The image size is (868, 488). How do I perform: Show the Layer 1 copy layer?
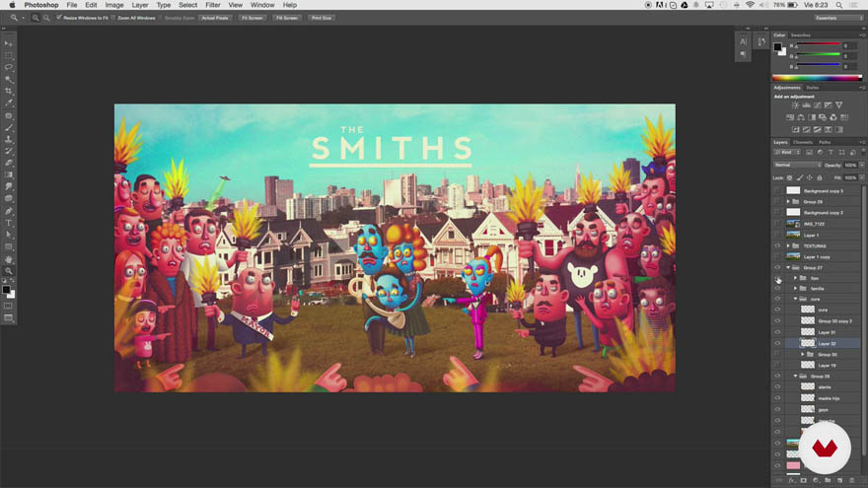(777, 256)
